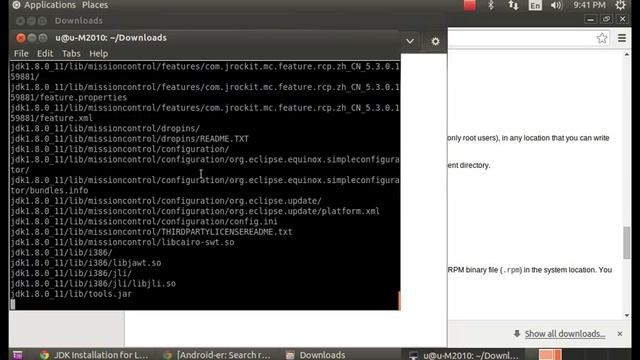This screenshot has width=640, height=360.
Task: Click the download arrow icon in downloads bar
Action: pos(517,333)
